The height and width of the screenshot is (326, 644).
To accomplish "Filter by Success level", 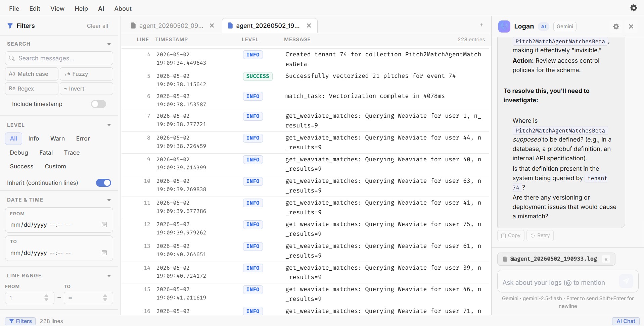I will [22, 166].
